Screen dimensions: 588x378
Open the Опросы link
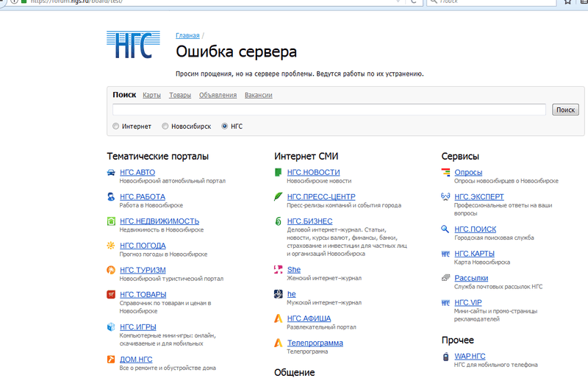[468, 172]
